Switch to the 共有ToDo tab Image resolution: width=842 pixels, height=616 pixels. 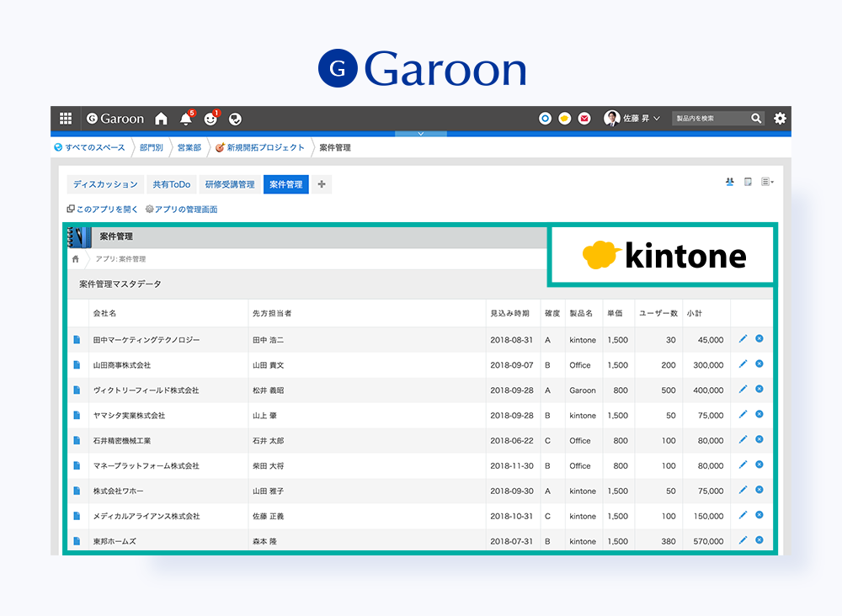pyautogui.click(x=171, y=184)
